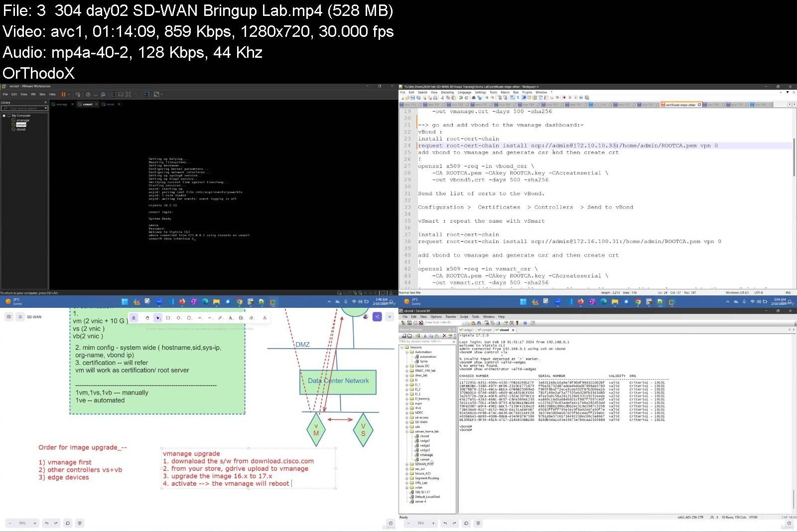Redo action in green-note whiteboard

coord(56,523)
